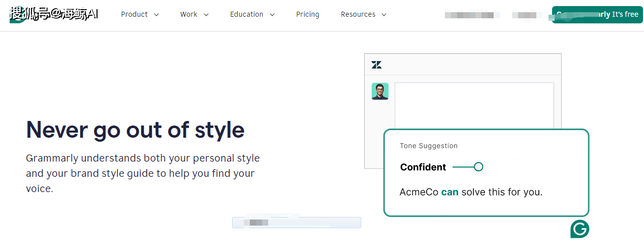The width and height of the screenshot is (644, 250).
Task: Expand the Resources dropdown chevron
Action: tap(384, 15)
